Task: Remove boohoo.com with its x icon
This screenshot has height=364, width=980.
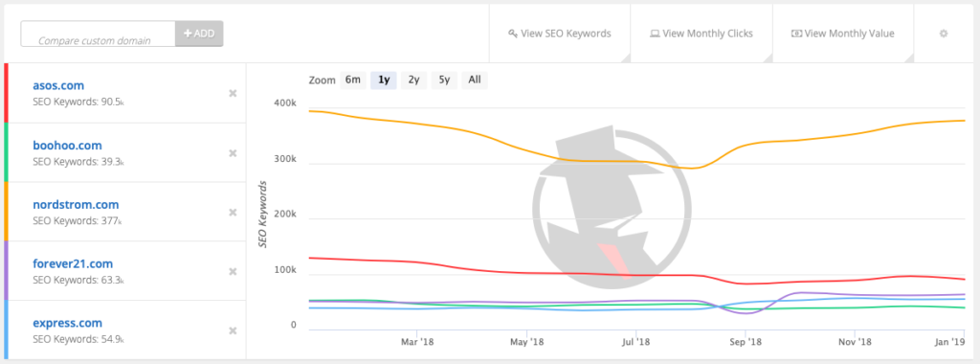Action: [233, 153]
